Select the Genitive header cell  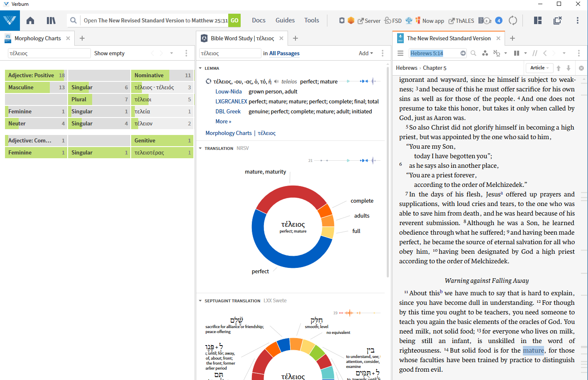click(x=162, y=140)
